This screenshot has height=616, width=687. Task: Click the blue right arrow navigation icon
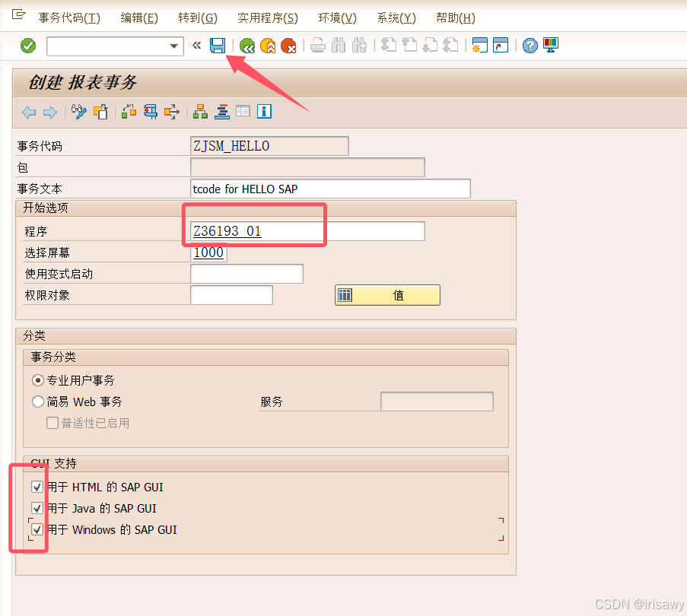(x=50, y=113)
